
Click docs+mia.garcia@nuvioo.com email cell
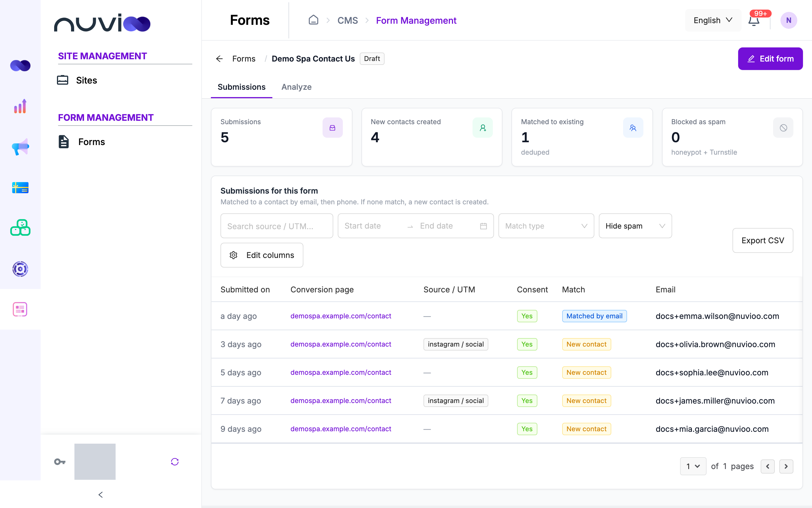[712, 429]
